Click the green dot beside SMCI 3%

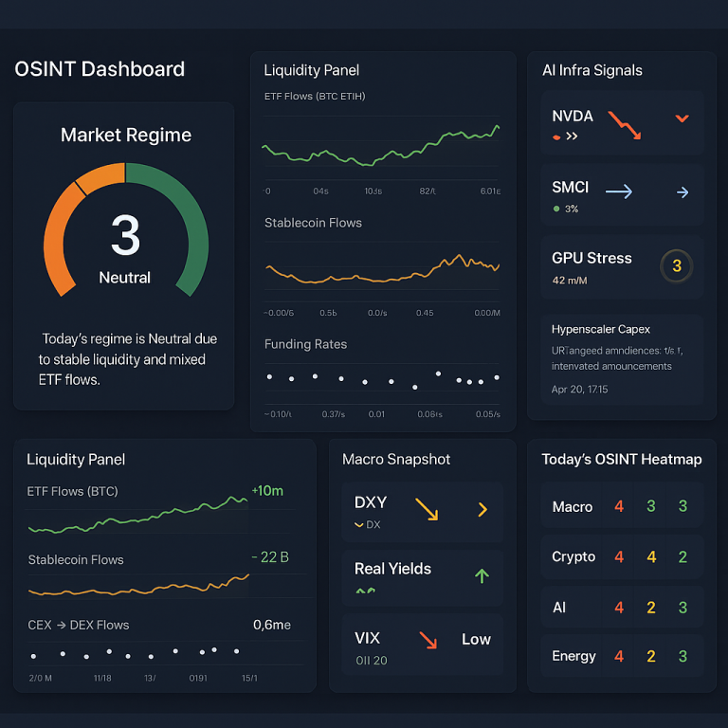(x=555, y=209)
